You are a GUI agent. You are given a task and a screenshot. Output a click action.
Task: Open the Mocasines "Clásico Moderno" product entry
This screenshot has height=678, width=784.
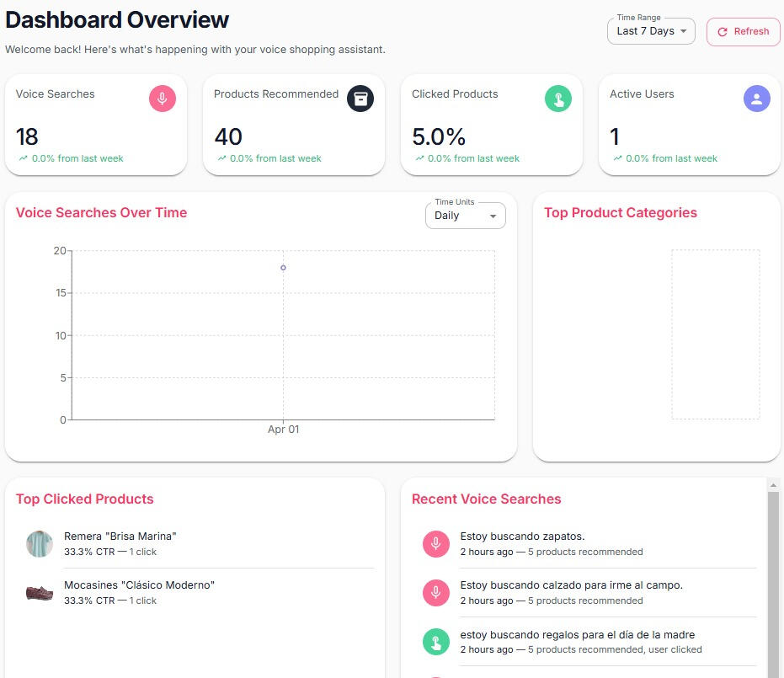[x=139, y=585]
